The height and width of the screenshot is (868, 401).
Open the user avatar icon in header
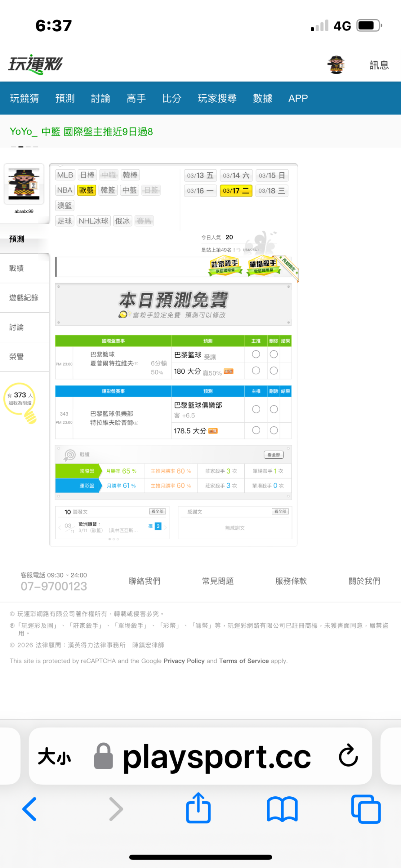point(336,65)
